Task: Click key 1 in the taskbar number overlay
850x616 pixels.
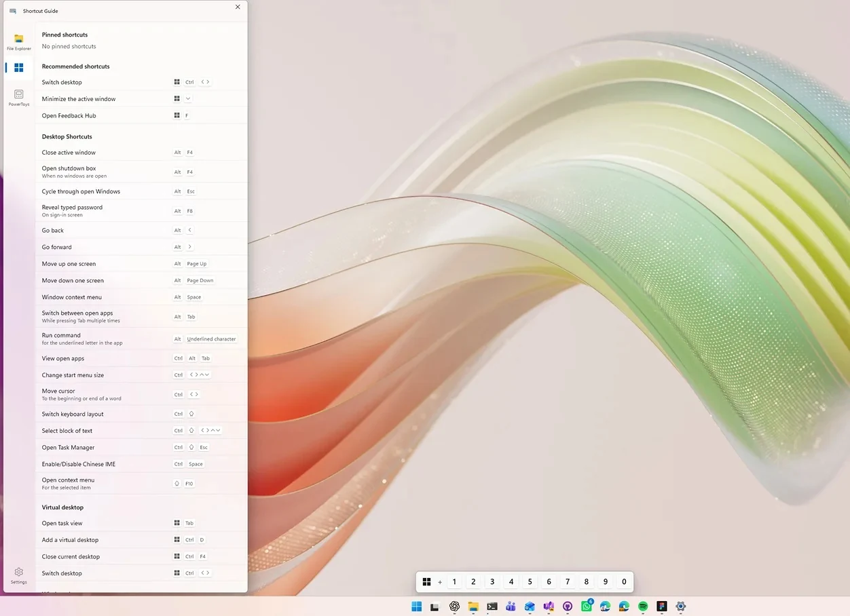Action: 454,582
